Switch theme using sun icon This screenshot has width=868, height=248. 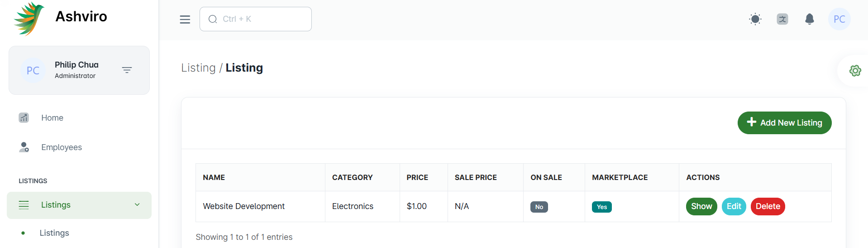tap(755, 19)
